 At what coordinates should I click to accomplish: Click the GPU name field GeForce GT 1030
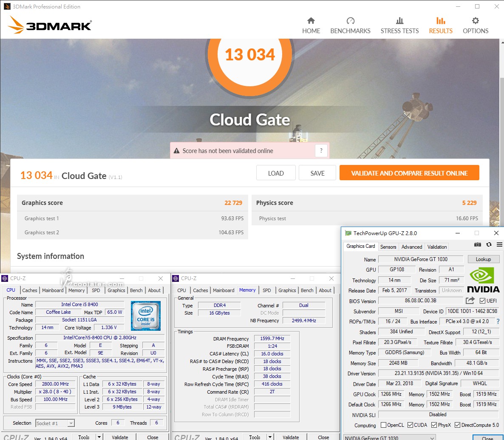coord(421,259)
